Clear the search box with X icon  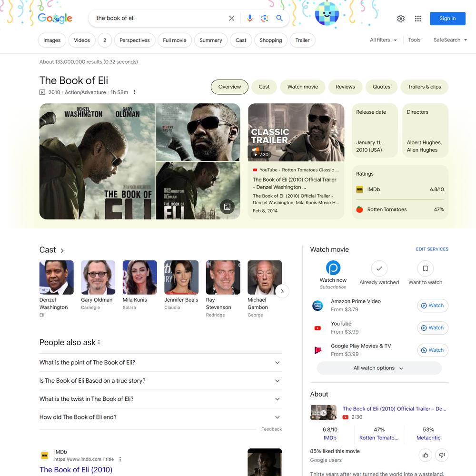point(232,18)
